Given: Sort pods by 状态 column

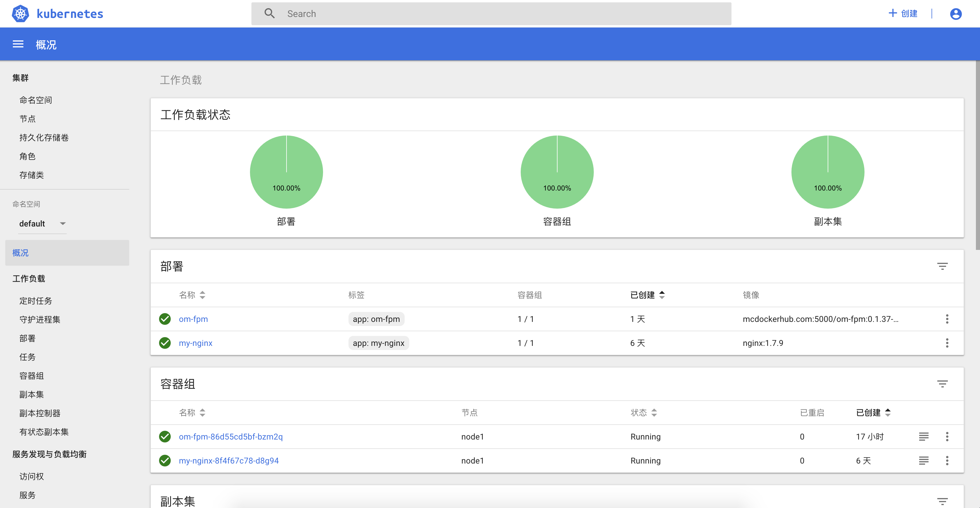Looking at the screenshot, I should coord(644,412).
